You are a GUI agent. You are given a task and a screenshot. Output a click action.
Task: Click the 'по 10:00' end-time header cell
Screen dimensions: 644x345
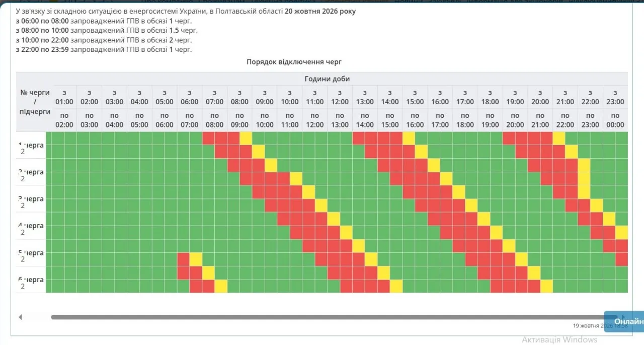(x=265, y=120)
